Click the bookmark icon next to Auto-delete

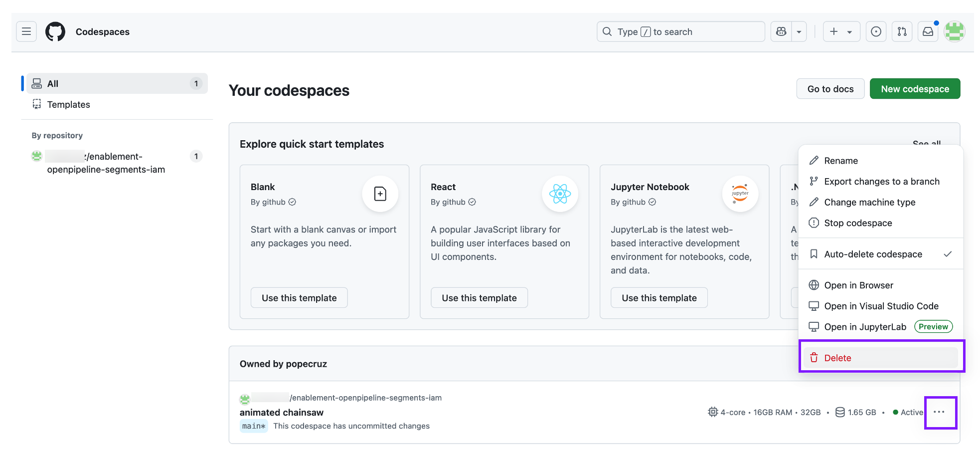point(814,254)
